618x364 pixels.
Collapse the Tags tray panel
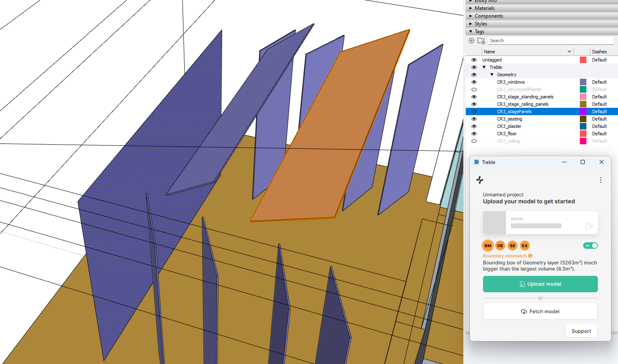(471, 32)
